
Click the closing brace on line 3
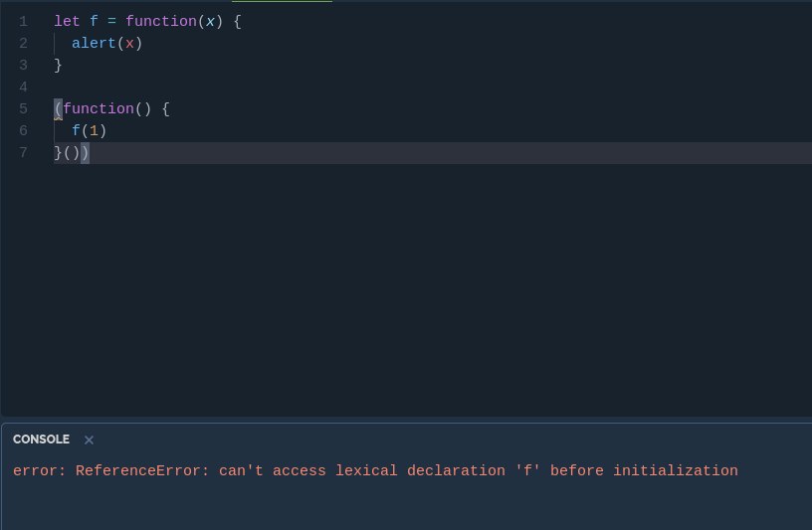click(x=58, y=66)
